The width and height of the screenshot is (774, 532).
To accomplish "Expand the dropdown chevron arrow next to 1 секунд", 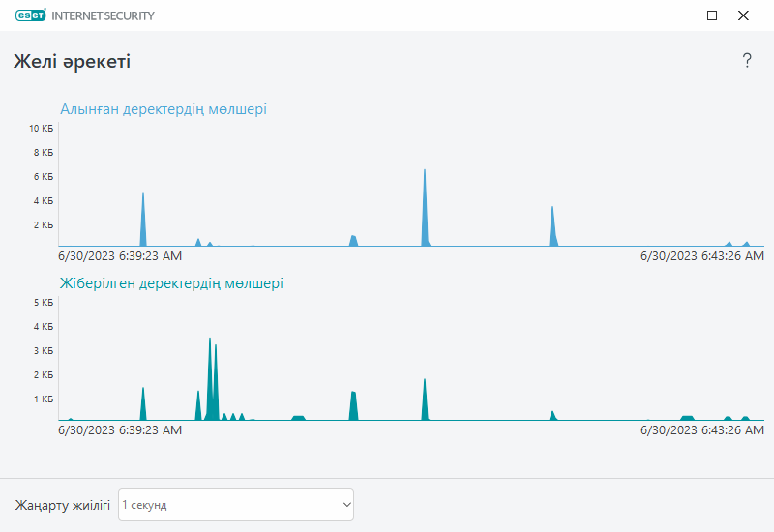I will (346, 505).
